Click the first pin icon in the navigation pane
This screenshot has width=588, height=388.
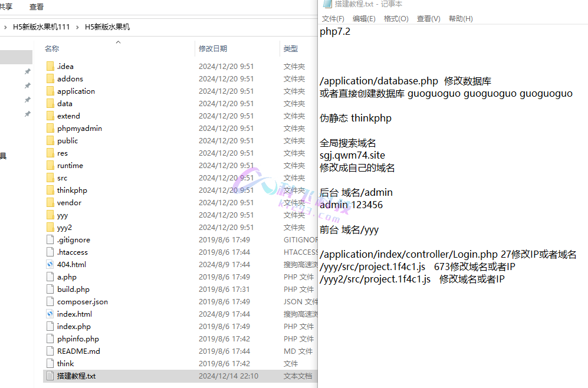tap(27, 71)
